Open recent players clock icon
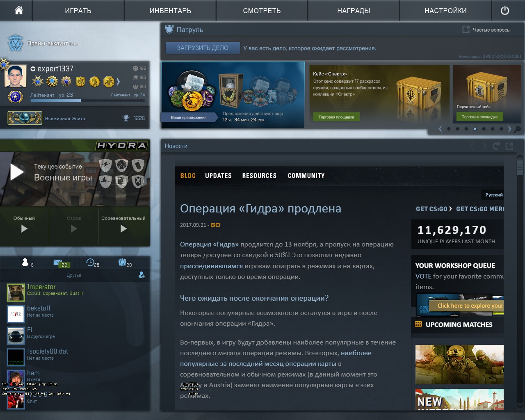The image size is (525, 420). click(93, 263)
